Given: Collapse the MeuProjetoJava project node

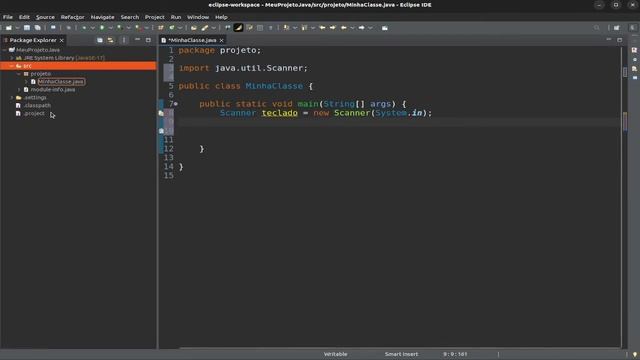Looking at the screenshot, I should click(x=4, y=50).
